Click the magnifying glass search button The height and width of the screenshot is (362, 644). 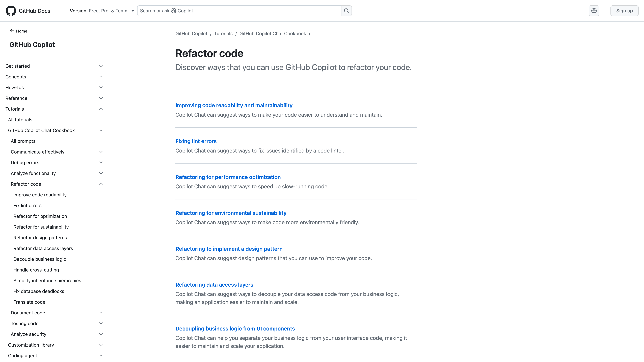pyautogui.click(x=346, y=11)
